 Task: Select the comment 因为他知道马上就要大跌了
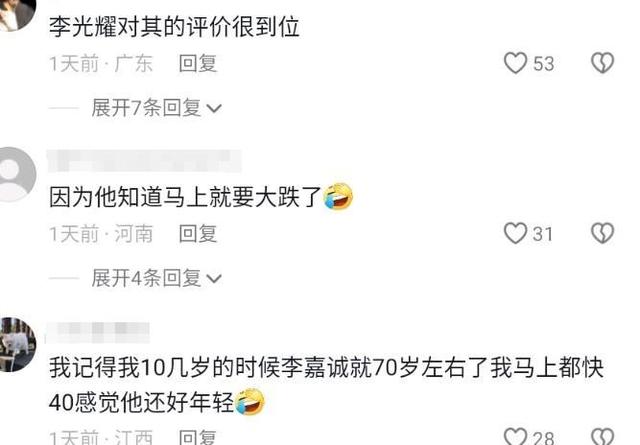coord(201,197)
